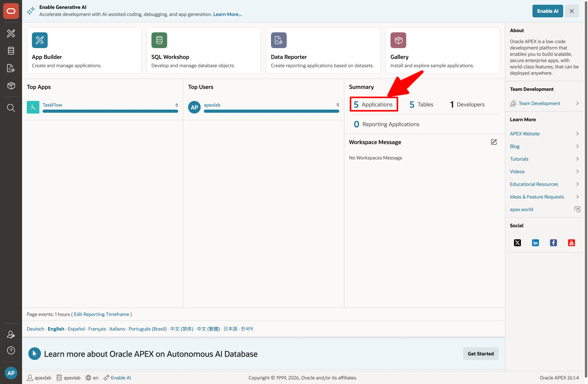
Task: Switch language to 日本語
Action: pos(230,329)
